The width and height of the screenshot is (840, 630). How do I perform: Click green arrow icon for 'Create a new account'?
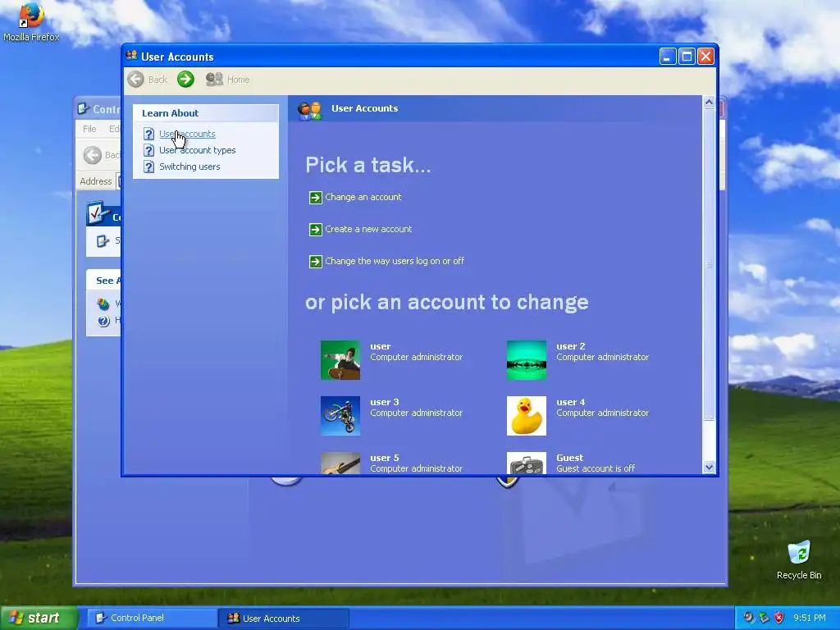316,230
